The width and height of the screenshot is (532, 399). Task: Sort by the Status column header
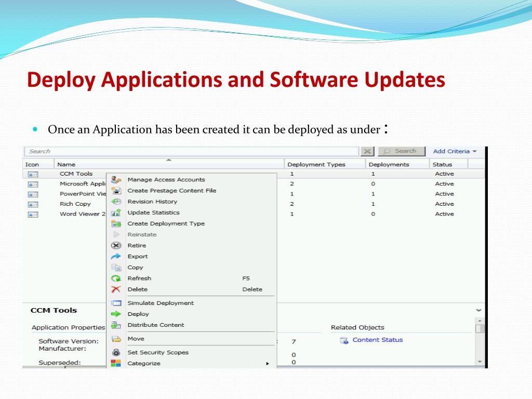(x=448, y=164)
